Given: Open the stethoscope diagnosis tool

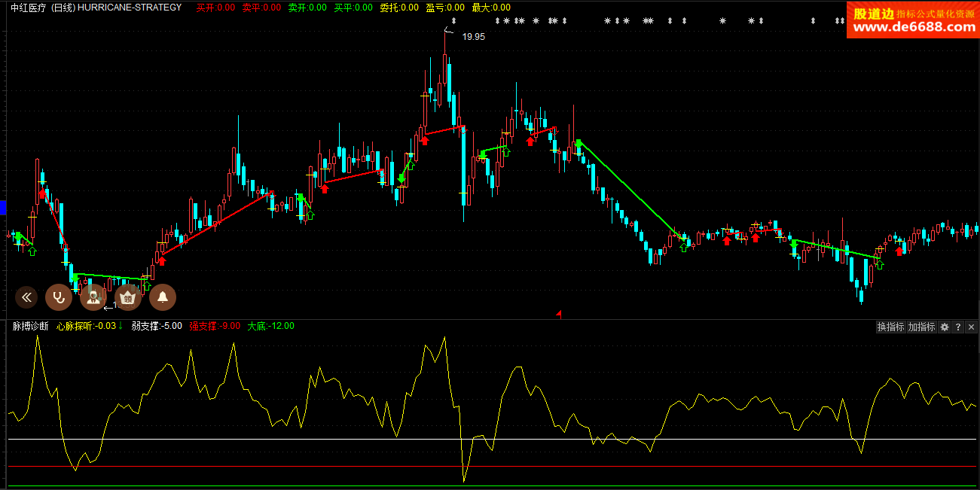Looking at the screenshot, I should pos(59,297).
